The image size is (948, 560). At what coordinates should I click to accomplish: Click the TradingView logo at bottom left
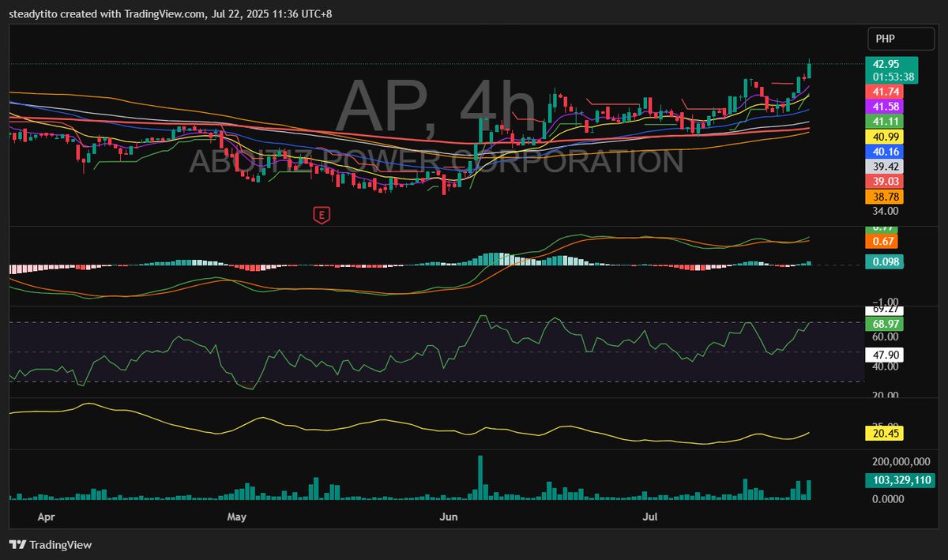click(x=50, y=545)
